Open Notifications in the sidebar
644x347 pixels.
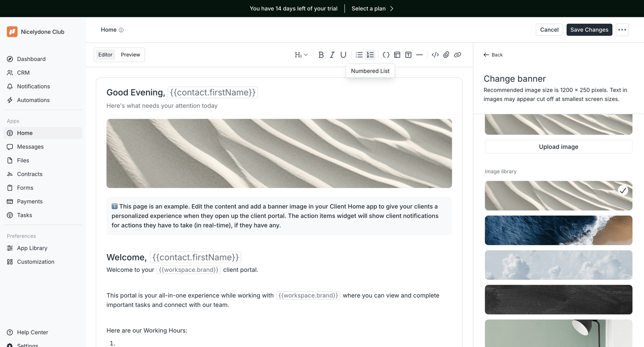(x=43, y=86)
